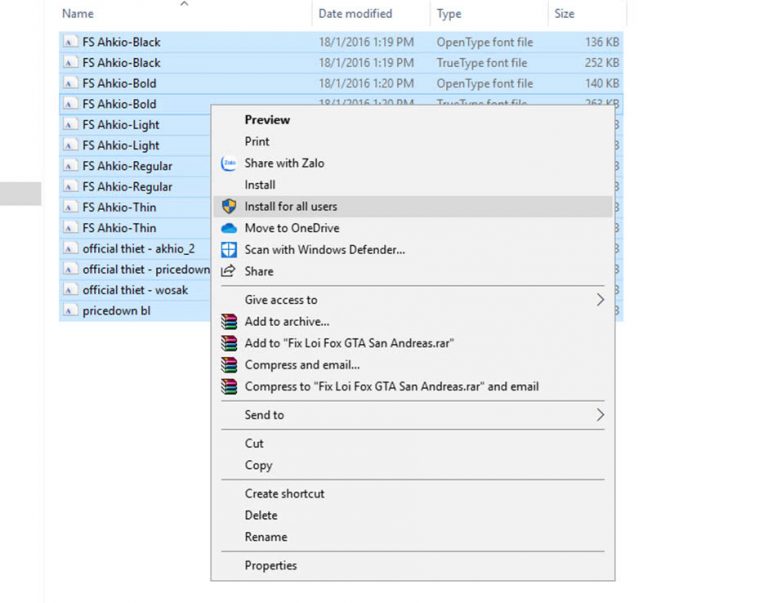Click the Windows Defender scan icon
This screenshot has width=768, height=603.
pos(228,250)
